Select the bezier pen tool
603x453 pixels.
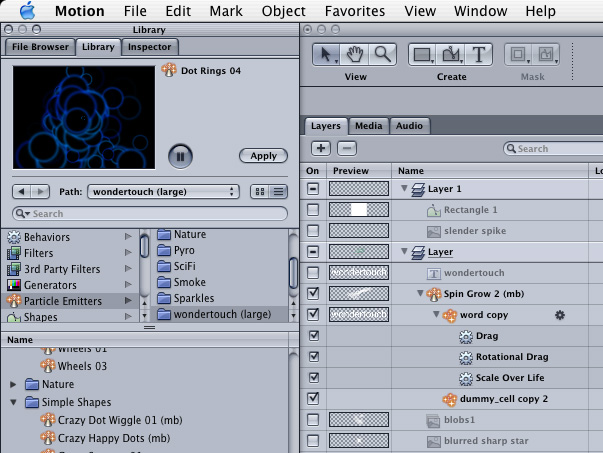pyautogui.click(x=451, y=55)
